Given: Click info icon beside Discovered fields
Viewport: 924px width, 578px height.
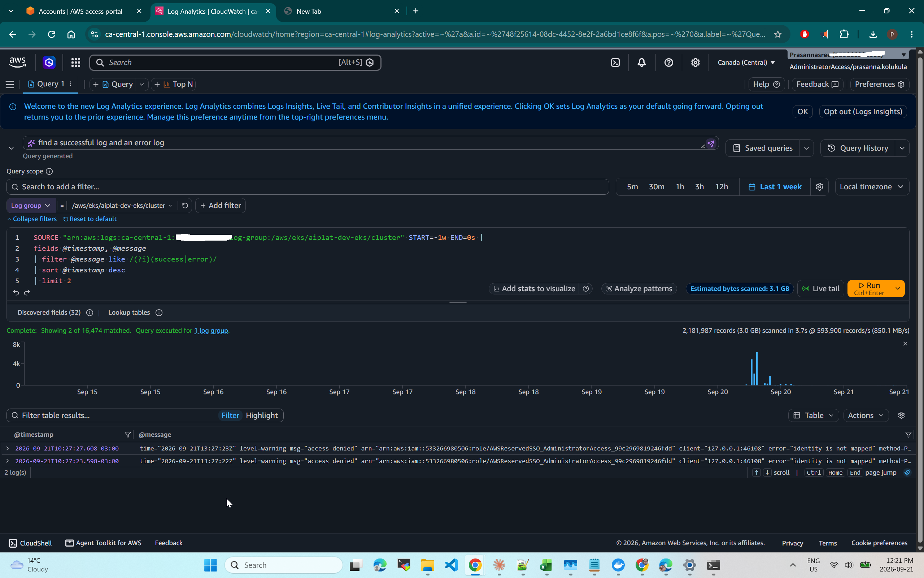Looking at the screenshot, I should click(x=90, y=313).
